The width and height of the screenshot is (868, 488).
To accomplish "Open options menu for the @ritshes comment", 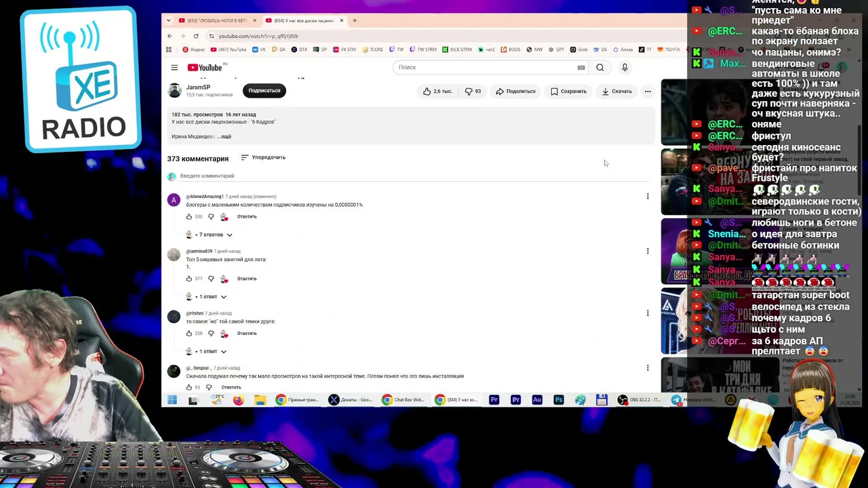I will pos(648,313).
